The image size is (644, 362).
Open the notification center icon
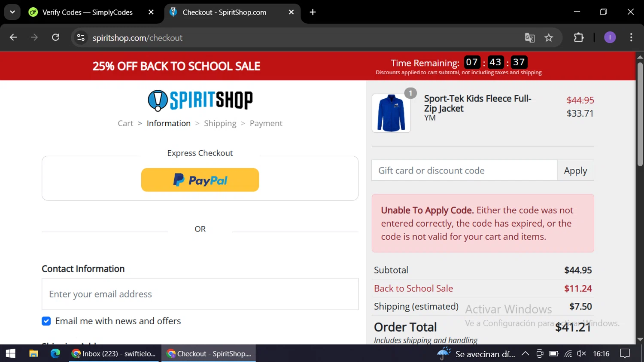[x=625, y=354]
